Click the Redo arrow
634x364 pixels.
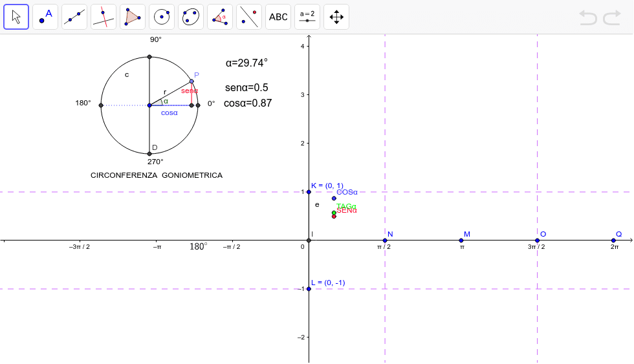click(612, 17)
